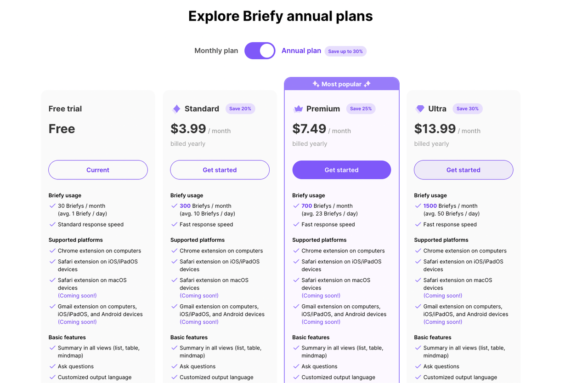Get started with the Ultra plan
Screen dimensions: 588x383
point(464,170)
